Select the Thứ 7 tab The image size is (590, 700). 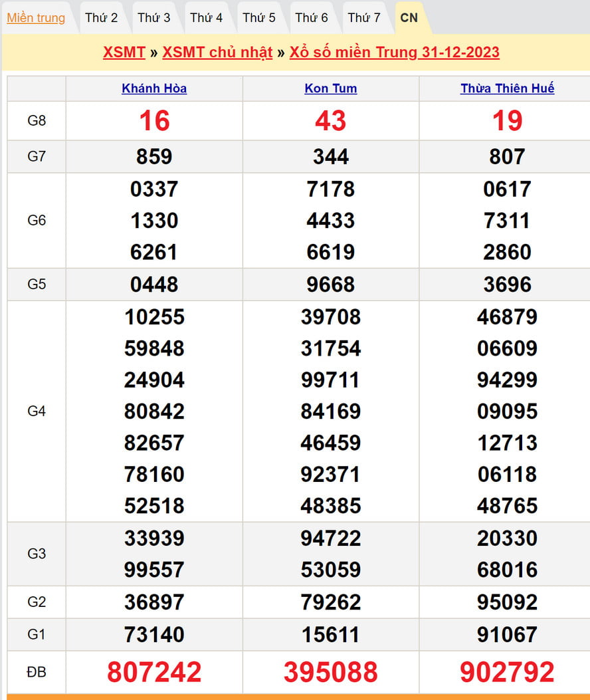tap(363, 18)
